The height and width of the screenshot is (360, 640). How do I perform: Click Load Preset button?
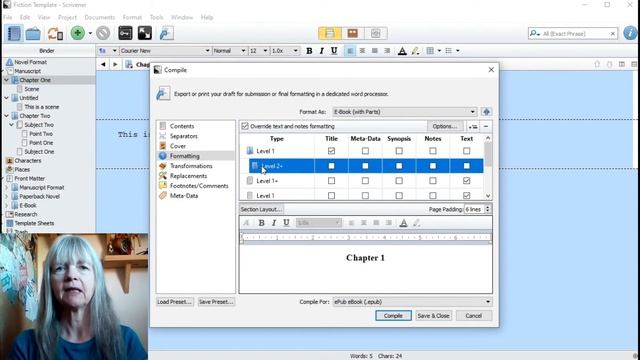pos(175,302)
